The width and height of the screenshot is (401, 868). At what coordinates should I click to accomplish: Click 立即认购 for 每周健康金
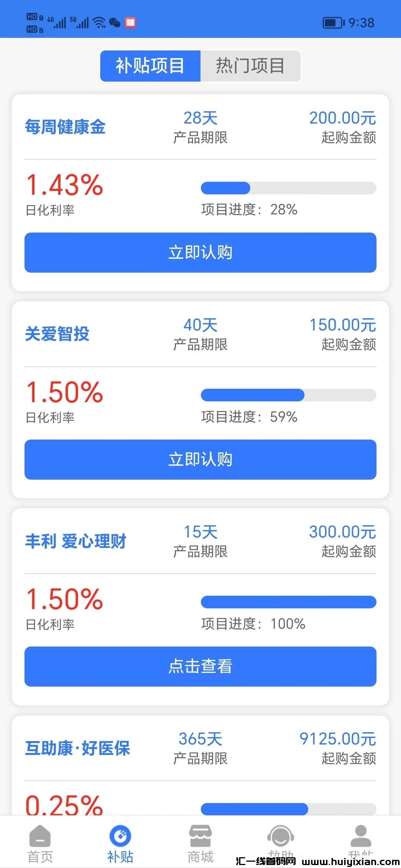[x=200, y=253]
